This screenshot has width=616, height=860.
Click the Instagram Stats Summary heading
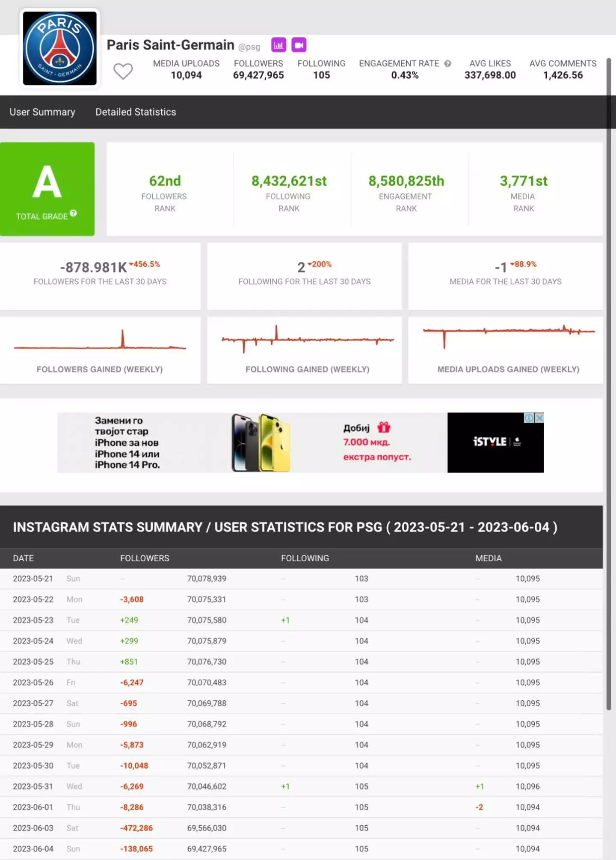[x=285, y=528]
